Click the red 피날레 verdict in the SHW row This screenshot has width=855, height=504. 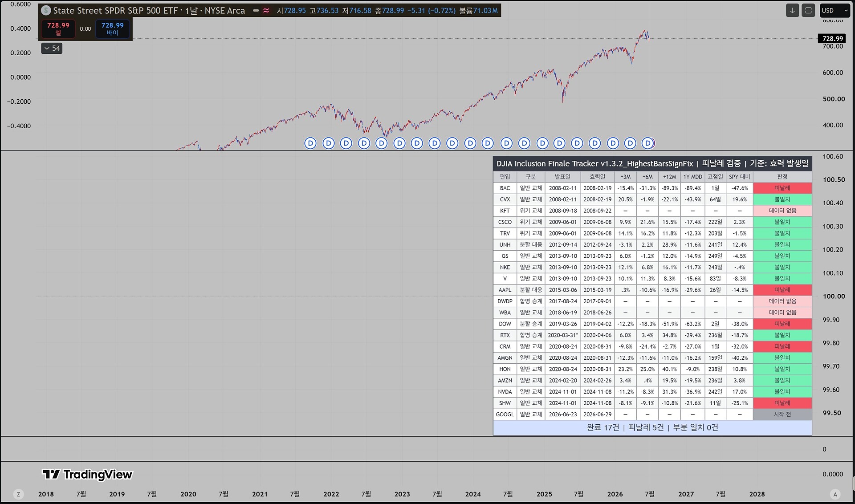[x=782, y=403]
